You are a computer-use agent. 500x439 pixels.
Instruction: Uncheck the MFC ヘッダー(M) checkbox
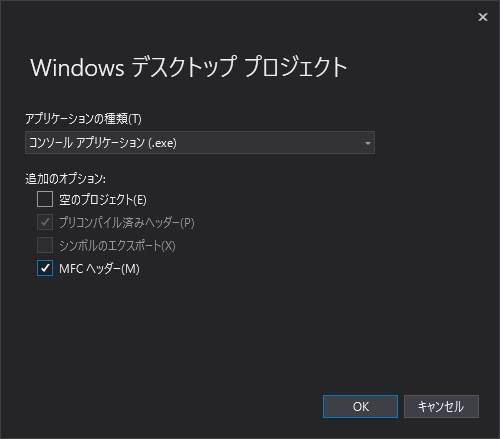pos(45,268)
